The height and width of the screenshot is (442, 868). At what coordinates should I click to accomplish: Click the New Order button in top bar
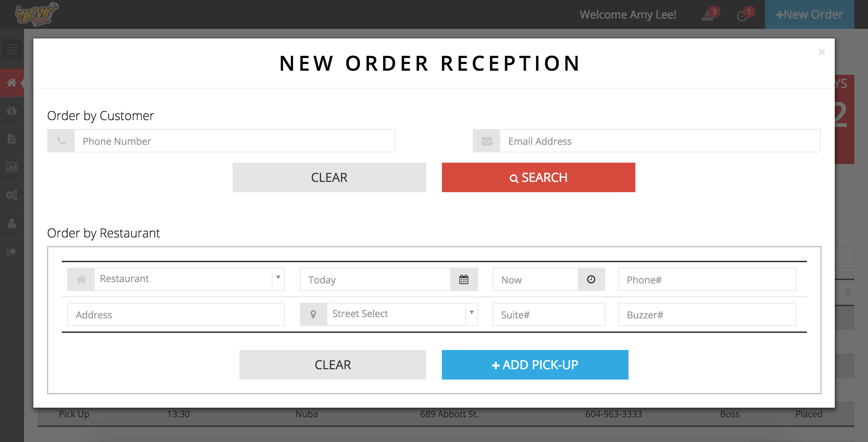tap(809, 14)
